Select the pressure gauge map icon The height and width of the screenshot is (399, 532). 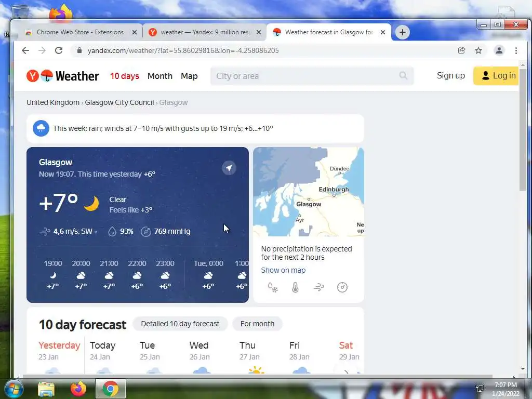click(342, 287)
